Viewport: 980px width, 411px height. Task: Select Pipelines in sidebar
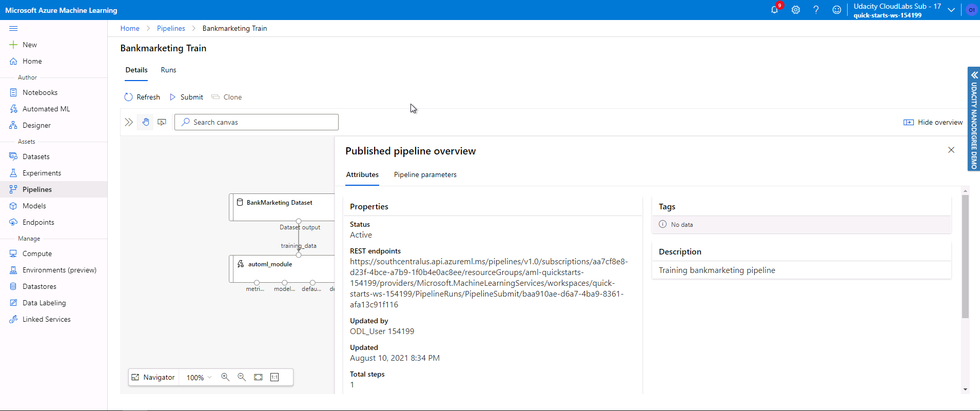pos(53,189)
